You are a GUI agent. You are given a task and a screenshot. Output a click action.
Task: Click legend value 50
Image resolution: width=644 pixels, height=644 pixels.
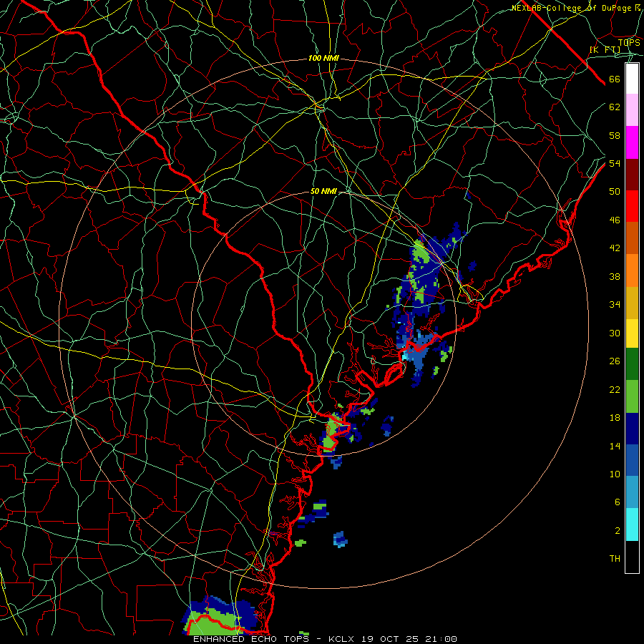[x=615, y=191]
